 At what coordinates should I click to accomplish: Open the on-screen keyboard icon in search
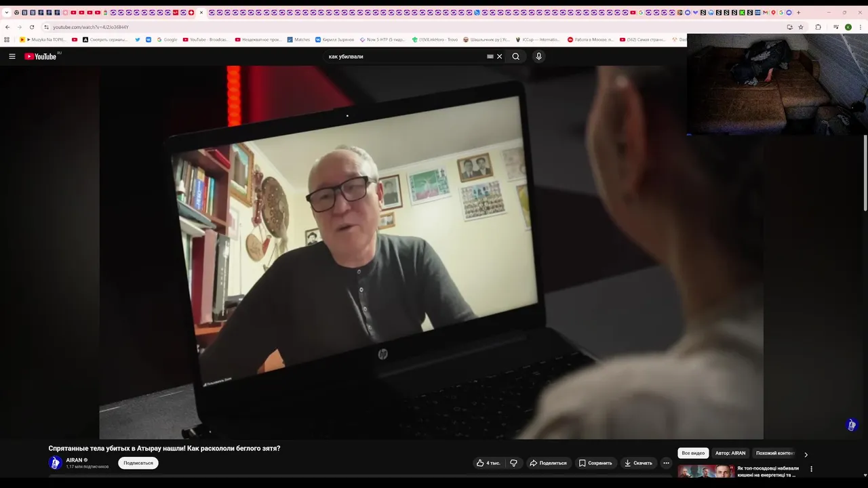click(x=490, y=56)
